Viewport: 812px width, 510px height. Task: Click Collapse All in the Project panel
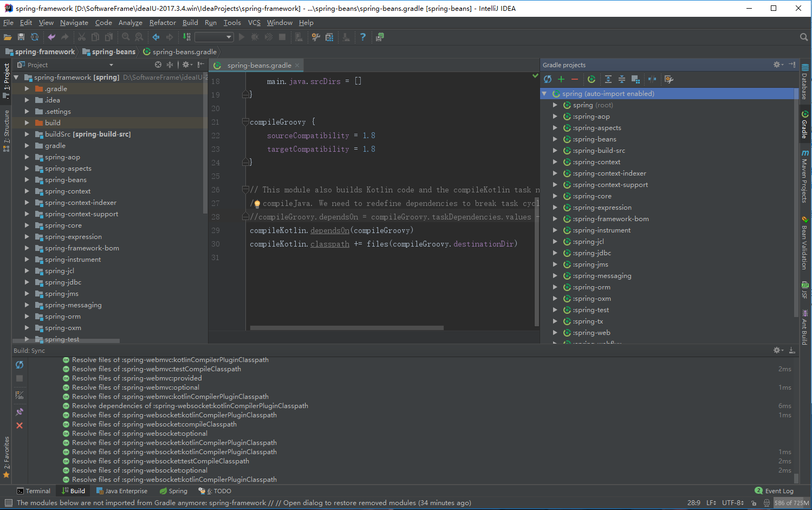click(x=170, y=64)
